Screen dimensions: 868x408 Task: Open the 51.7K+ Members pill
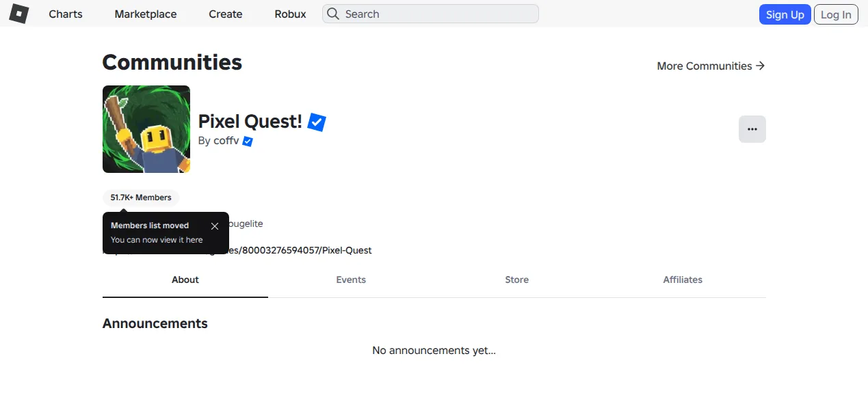coord(141,198)
